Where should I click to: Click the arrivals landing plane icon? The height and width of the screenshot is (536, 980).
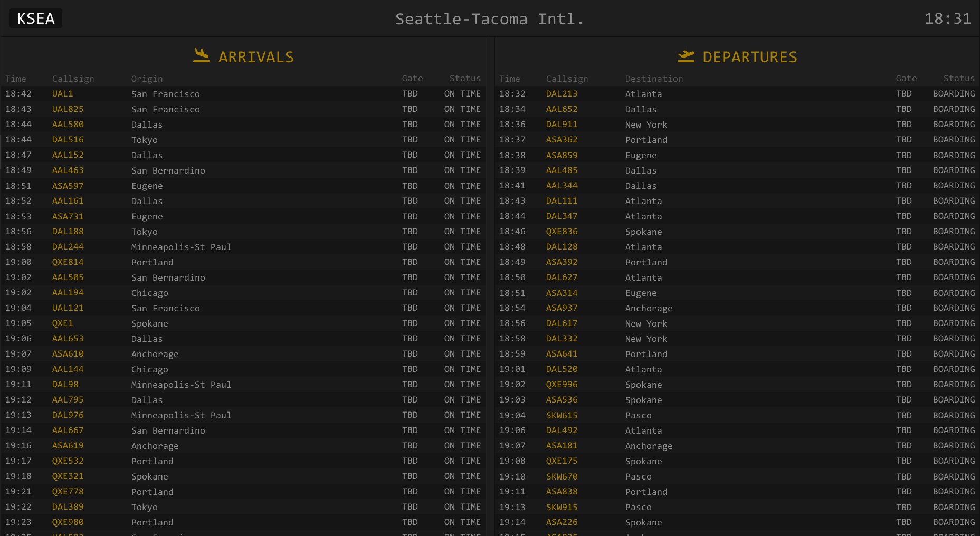point(201,56)
